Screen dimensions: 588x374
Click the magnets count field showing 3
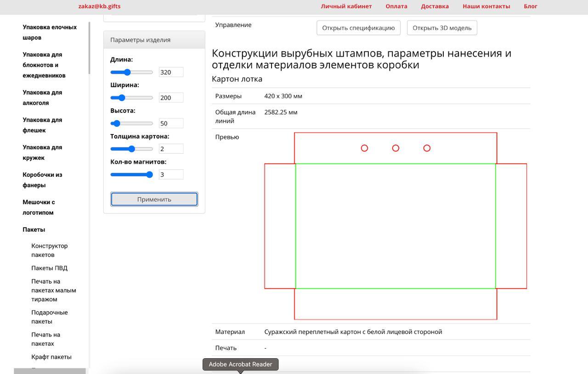[171, 174]
